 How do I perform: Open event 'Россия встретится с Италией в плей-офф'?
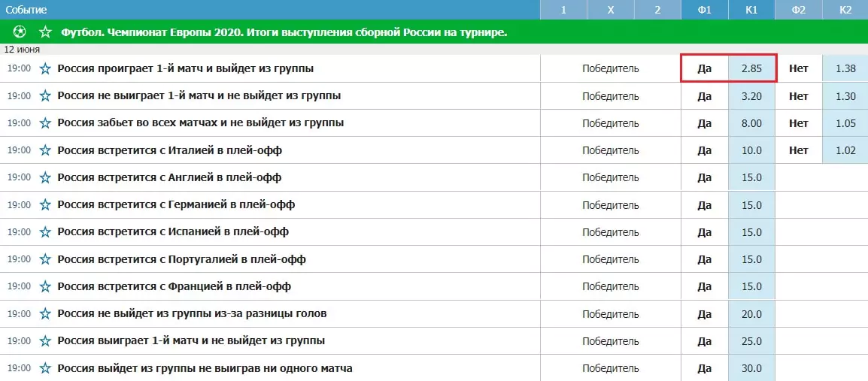(170, 150)
